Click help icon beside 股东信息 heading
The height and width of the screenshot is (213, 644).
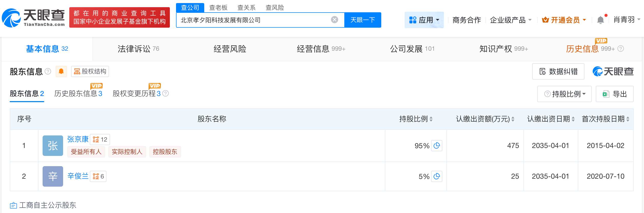pos(48,71)
